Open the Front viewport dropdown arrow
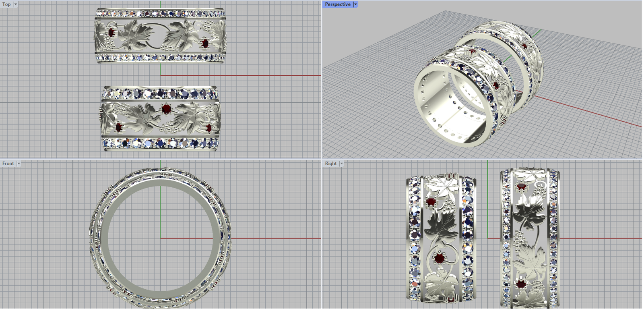Viewport: 644px width, 311px height. [x=19, y=164]
